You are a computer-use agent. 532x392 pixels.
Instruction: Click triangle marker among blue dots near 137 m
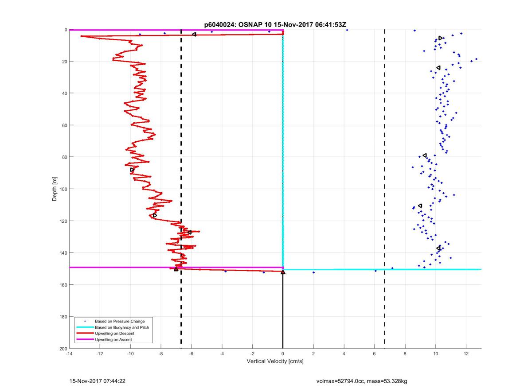tap(438, 248)
